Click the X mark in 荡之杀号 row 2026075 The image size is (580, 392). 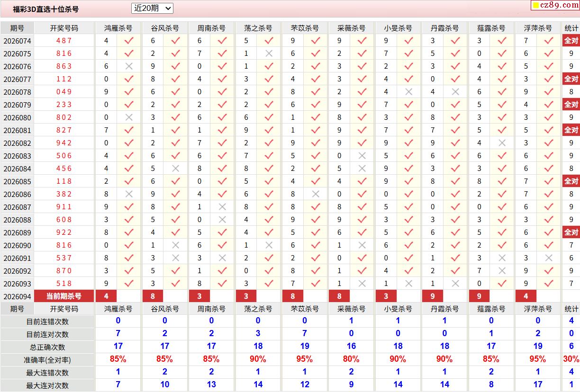pyautogui.click(x=269, y=53)
